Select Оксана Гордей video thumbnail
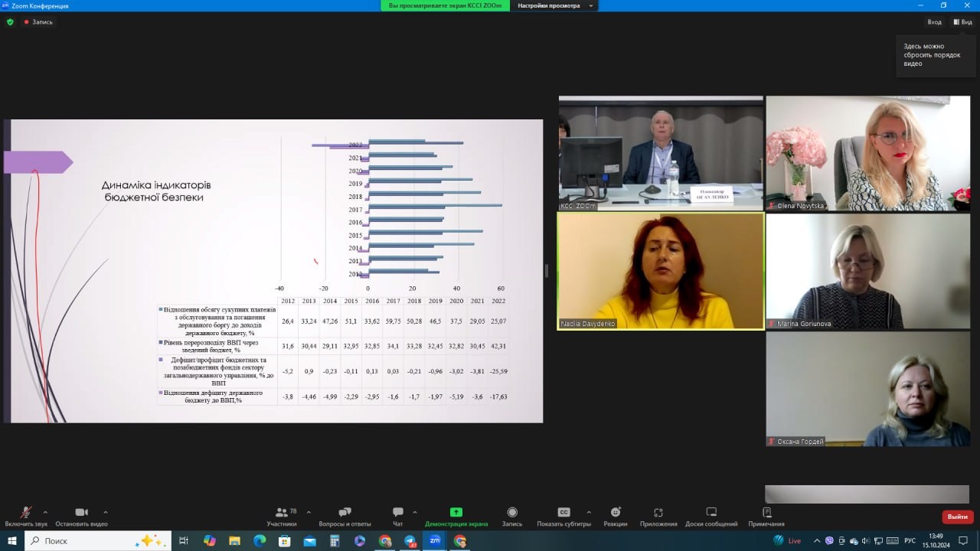 click(x=867, y=389)
